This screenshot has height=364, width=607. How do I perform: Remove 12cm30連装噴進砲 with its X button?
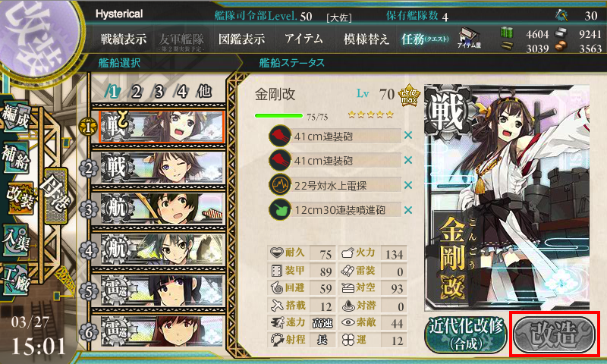click(408, 209)
